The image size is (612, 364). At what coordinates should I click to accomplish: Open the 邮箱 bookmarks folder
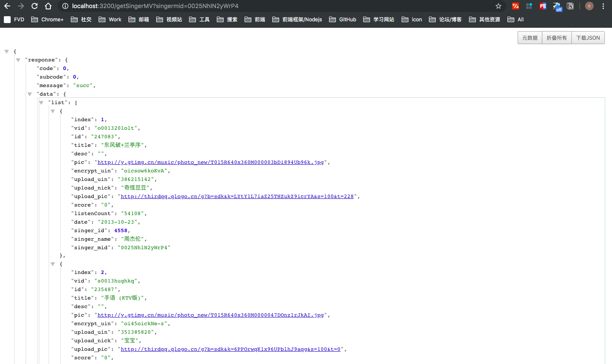point(139,20)
